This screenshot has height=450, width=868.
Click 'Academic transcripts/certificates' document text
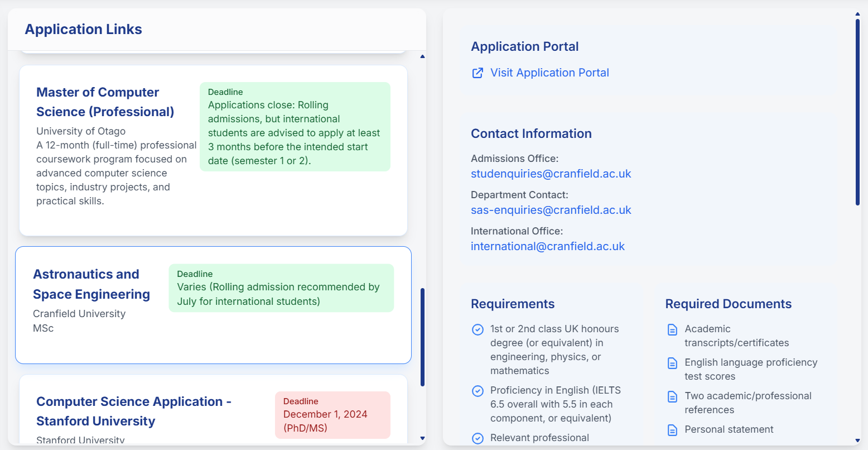point(737,336)
